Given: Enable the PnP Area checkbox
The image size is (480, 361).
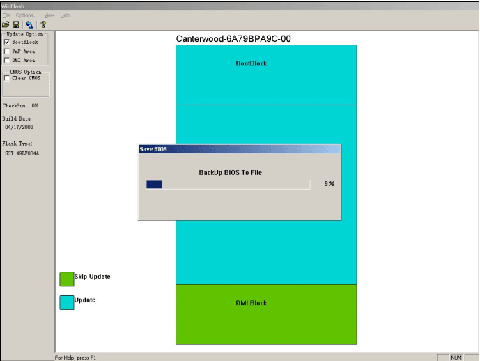Looking at the screenshot, I should coord(7,51).
